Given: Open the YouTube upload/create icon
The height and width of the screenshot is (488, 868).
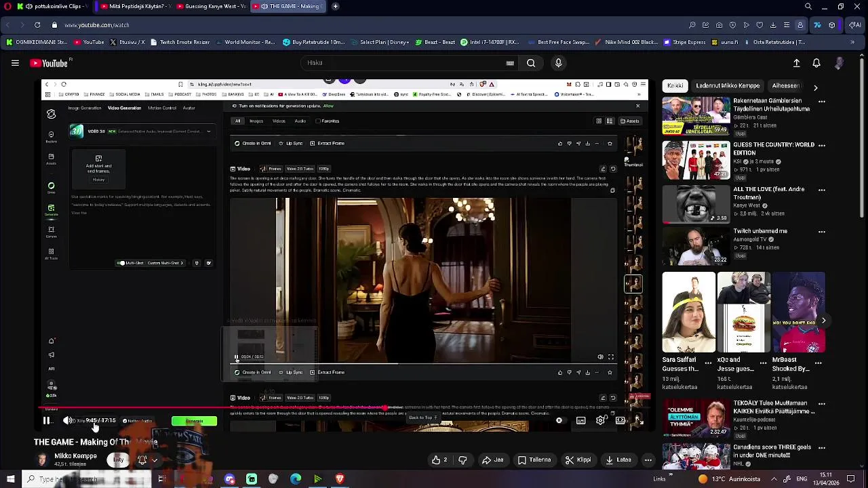Looking at the screenshot, I should [x=797, y=63].
